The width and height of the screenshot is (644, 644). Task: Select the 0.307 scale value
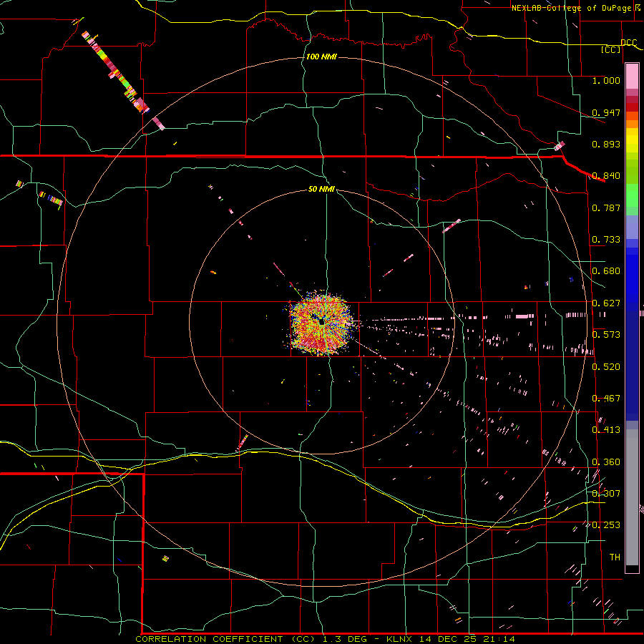coord(606,494)
